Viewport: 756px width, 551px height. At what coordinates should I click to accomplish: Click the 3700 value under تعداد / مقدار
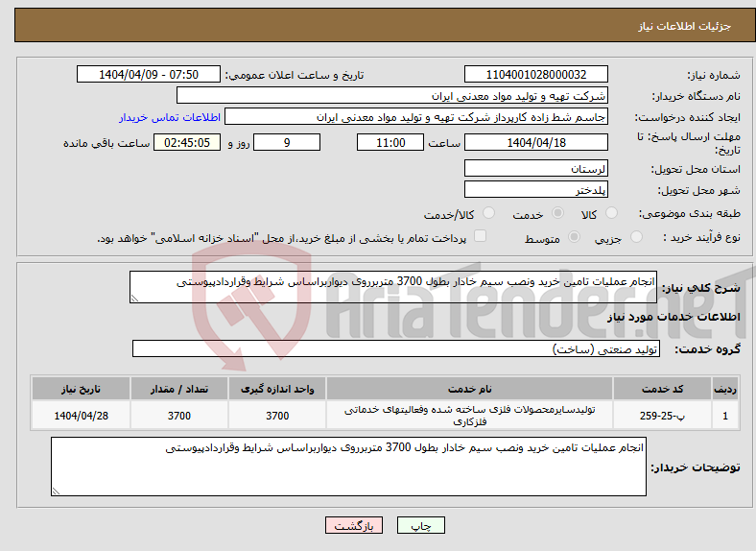[178, 416]
